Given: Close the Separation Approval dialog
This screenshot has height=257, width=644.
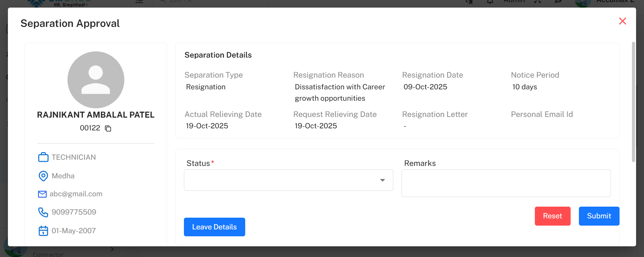Looking at the screenshot, I should click(622, 21).
